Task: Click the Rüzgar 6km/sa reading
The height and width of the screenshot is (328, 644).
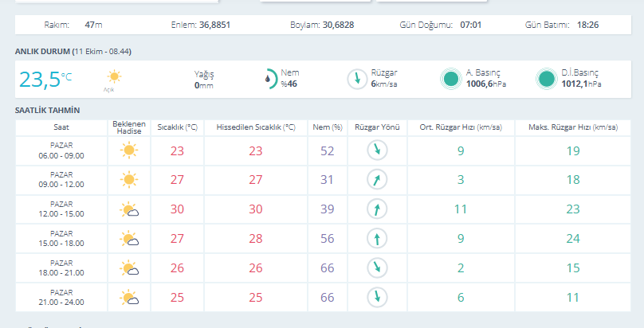Action: 384,78
